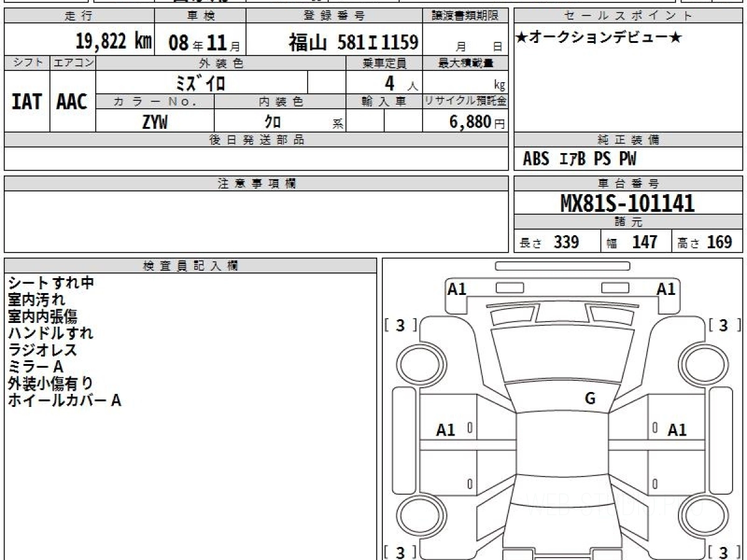Viewport: 747px width, 560px height.
Task: Select the IAT shift type value
Action: (27, 102)
